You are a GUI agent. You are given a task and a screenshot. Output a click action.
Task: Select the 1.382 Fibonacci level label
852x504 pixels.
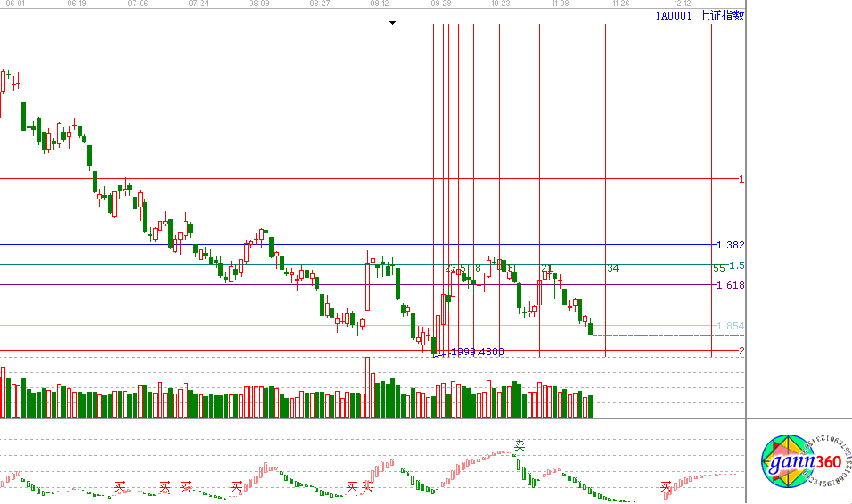[x=731, y=245]
